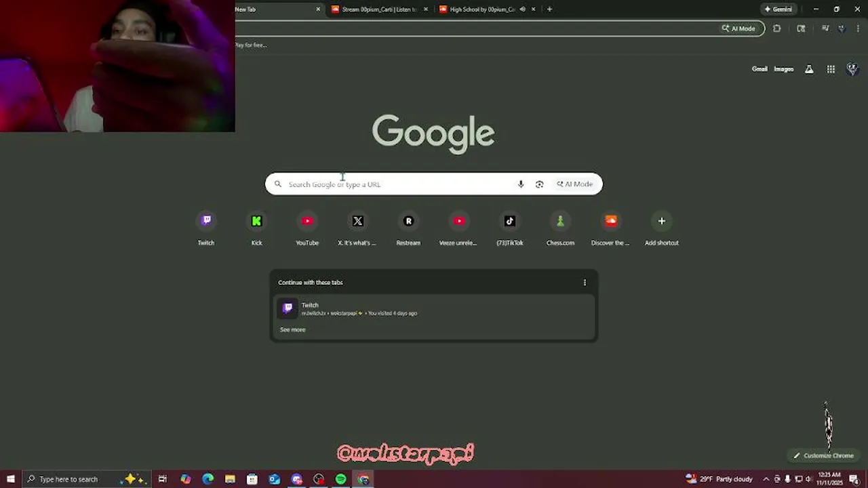Open Google Images link
Screen dimensions: 868x488
tap(783, 69)
